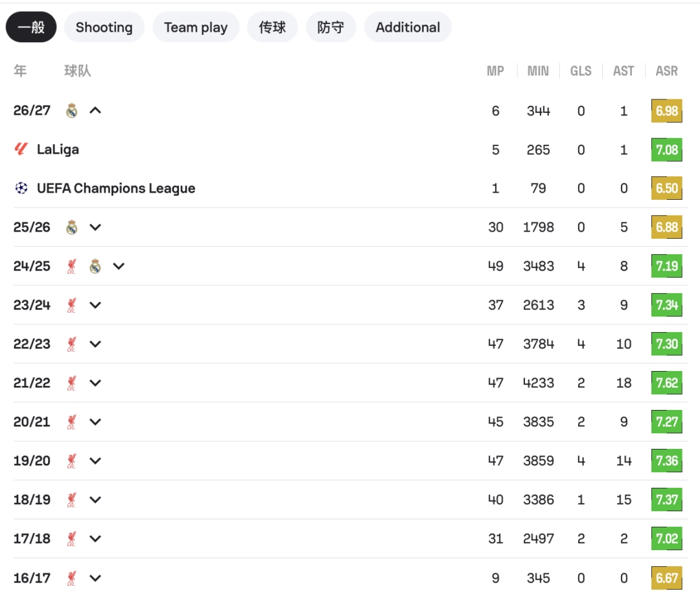The height and width of the screenshot is (600, 700).
Task: Open the Team play tab
Action: 196,27
